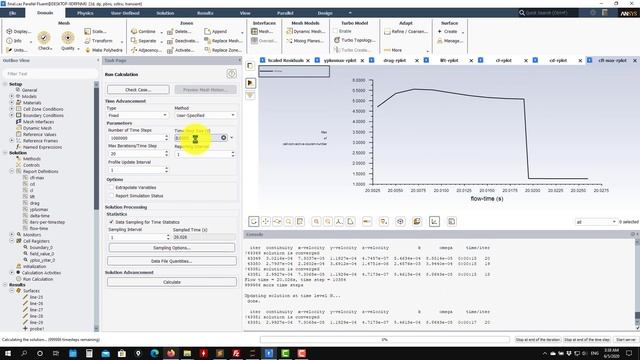Expand the Materials tree node
640x360 pixels.
click(12, 102)
